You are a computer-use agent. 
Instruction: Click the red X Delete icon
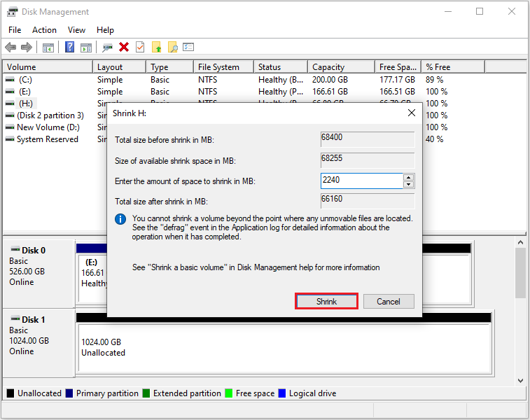124,47
